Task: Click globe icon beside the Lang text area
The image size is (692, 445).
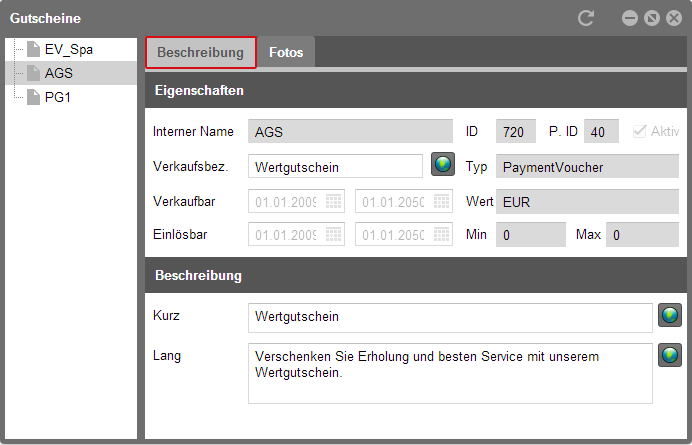Action: (669, 355)
